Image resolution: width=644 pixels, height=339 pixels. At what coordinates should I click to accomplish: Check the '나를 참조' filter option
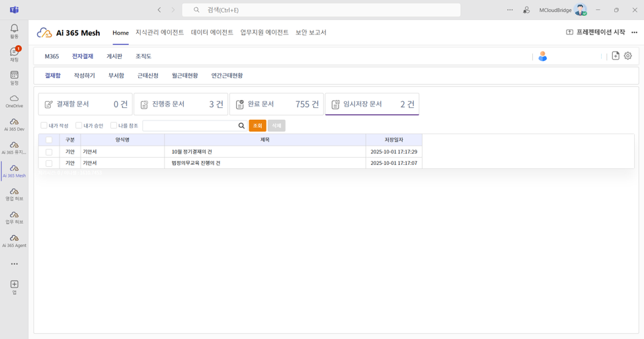[114, 126]
